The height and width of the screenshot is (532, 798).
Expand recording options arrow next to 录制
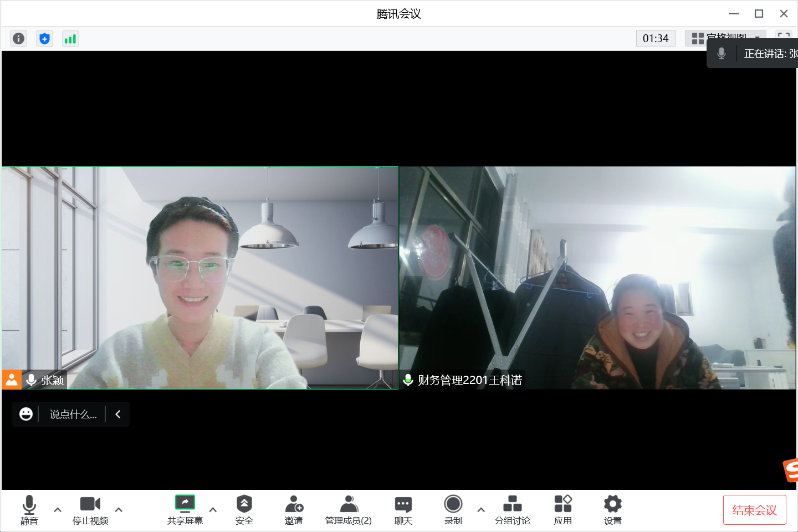click(x=481, y=510)
